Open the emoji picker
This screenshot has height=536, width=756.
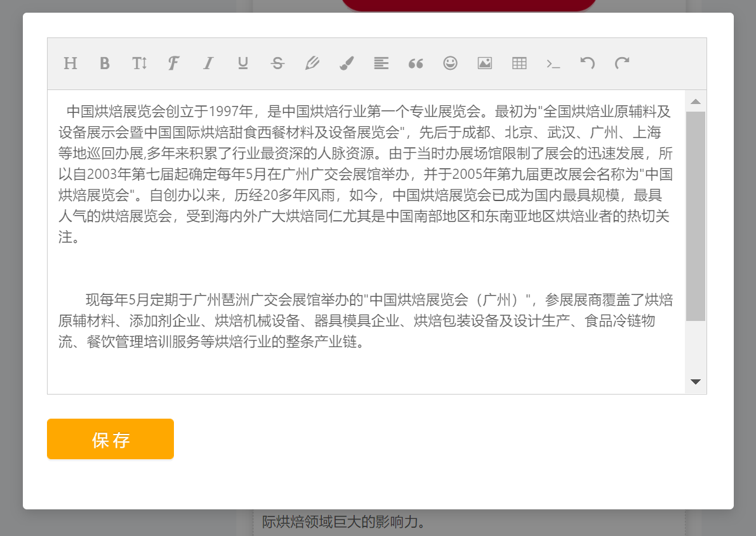[x=450, y=63]
